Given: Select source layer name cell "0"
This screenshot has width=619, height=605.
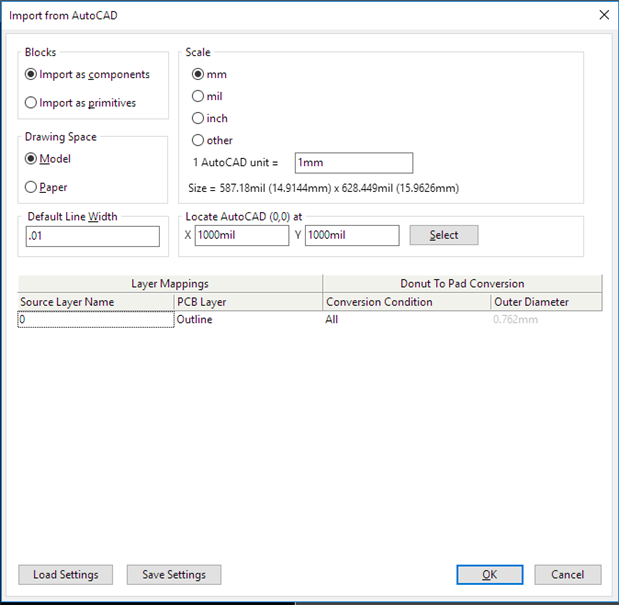Looking at the screenshot, I should click(x=96, y=320).
